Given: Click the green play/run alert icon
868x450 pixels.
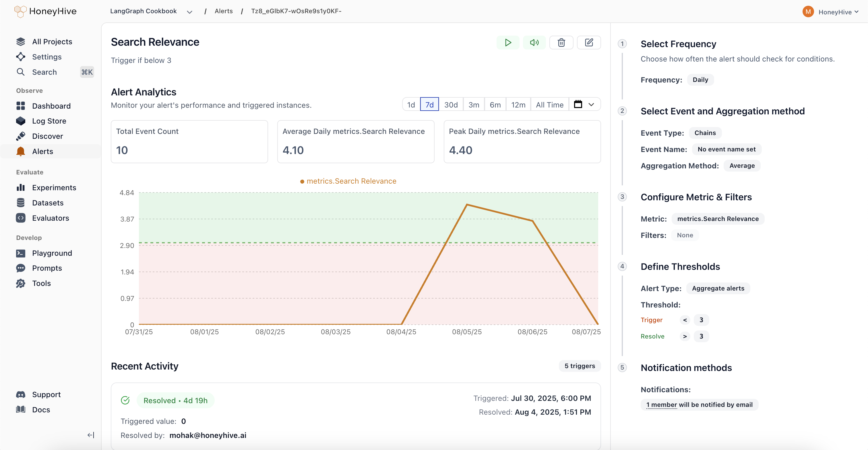Looking at the screenshot, I should click(508, 43).
